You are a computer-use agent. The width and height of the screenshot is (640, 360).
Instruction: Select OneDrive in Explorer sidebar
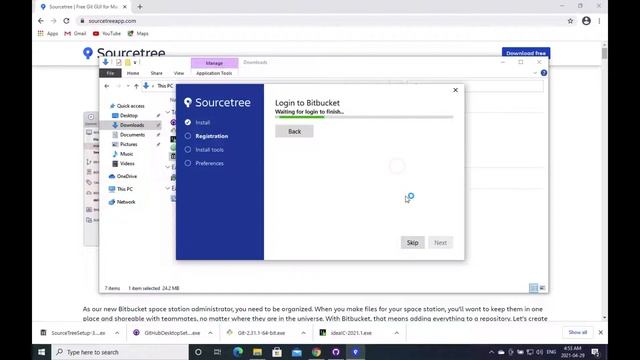(127, 176)
